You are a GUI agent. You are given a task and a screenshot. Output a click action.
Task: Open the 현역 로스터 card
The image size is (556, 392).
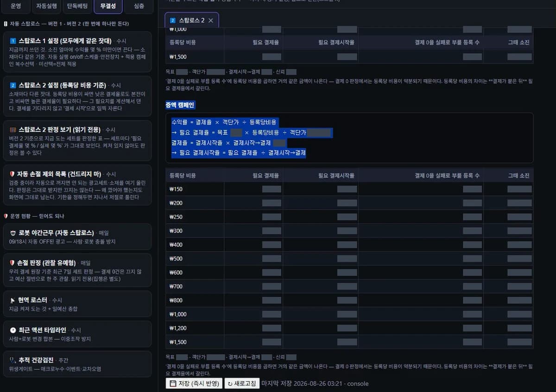tap(77, 304)
